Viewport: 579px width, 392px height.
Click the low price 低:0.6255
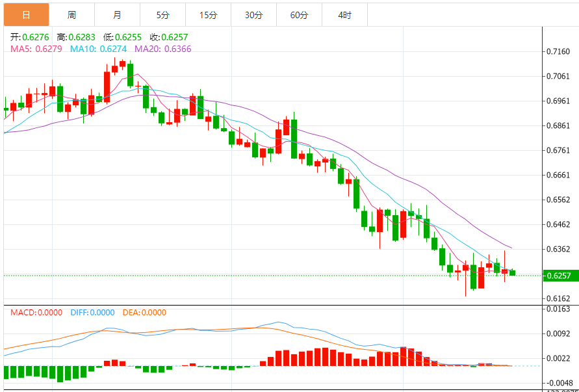122,37
